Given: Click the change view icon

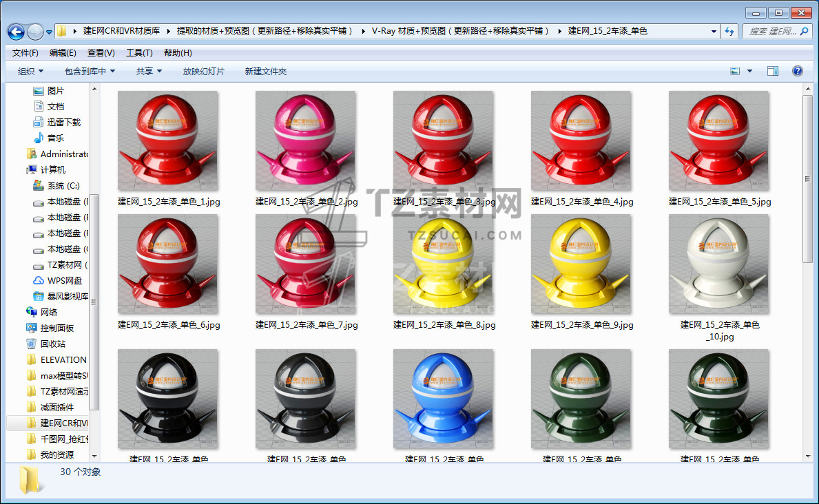Looking at the screenshot, I should 735,71.
